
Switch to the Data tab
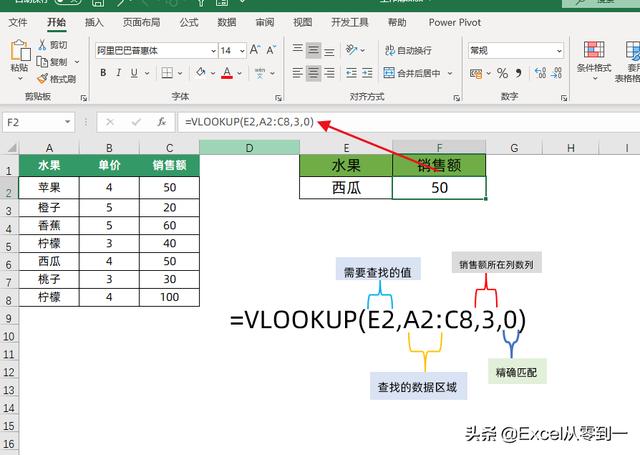(x=227, y=22)
